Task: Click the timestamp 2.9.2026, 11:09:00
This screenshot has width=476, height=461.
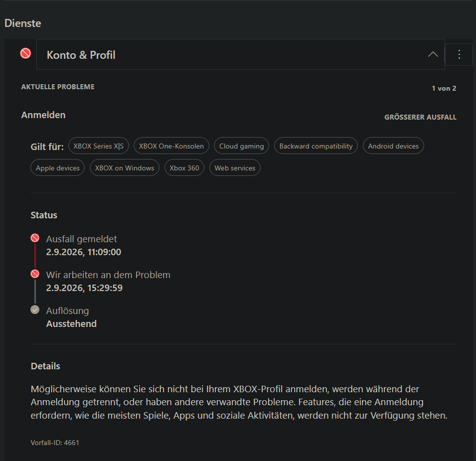Action: pos(83,252)
